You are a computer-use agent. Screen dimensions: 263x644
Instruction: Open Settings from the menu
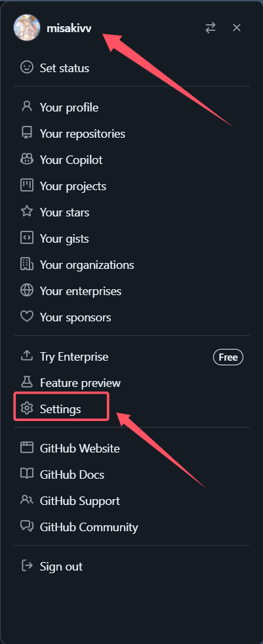pyautogui.click(x=131, y=409)
